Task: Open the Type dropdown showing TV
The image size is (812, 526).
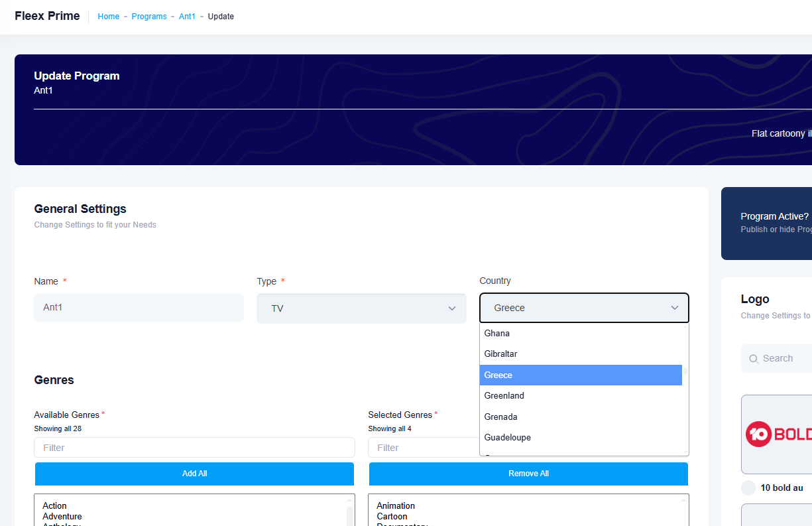Action: 361,308
